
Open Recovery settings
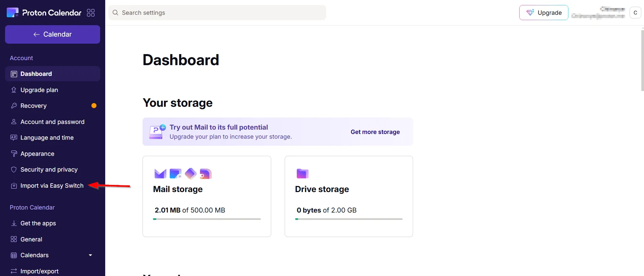52,106
